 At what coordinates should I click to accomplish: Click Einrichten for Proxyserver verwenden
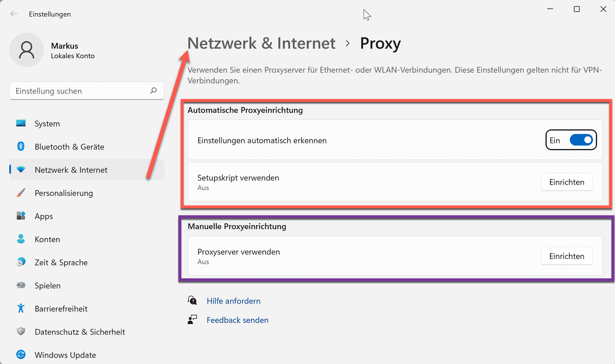tap(567, 256)
